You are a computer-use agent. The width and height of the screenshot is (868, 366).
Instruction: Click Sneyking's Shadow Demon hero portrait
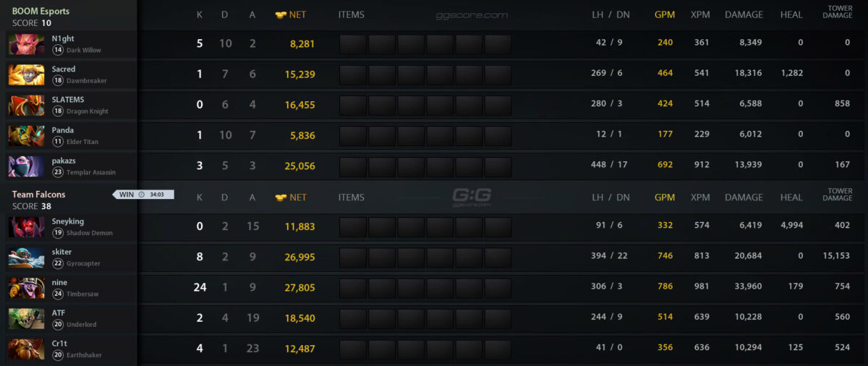(x=26, y=227)
